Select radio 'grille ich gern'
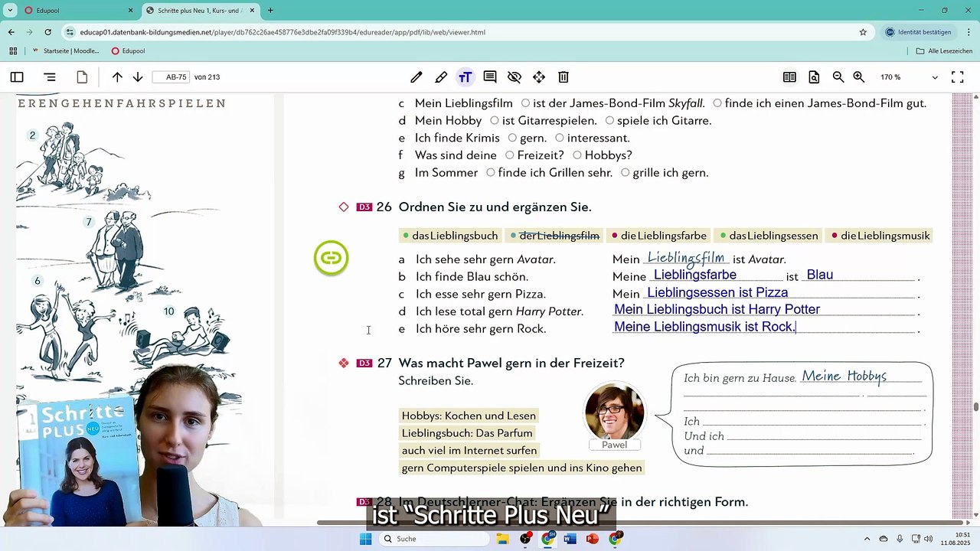Viewport: 980px width, 551px height. [626, 173]
